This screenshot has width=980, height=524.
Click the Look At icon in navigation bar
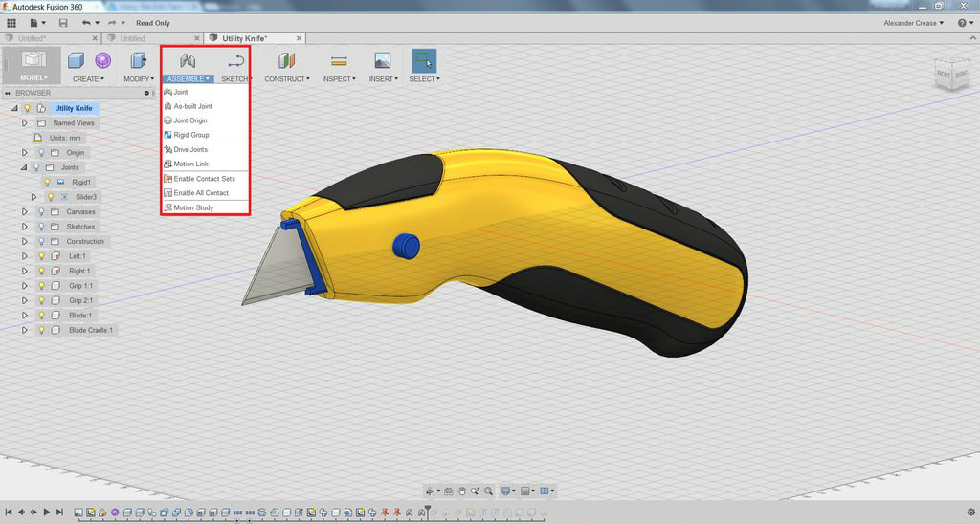pos(449,491)
